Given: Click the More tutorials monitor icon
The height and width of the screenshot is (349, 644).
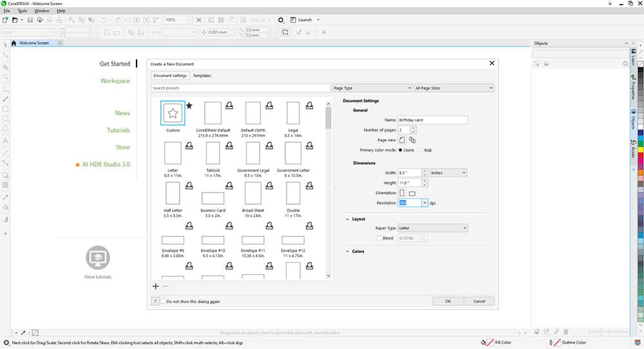Looking at the screenshot, I should pos(98,258).
